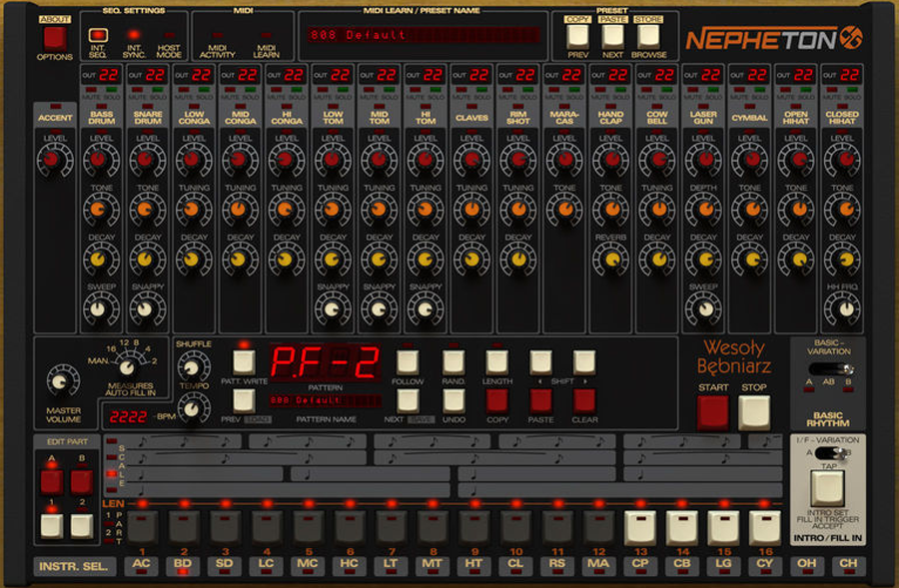This screenshot has height=588, width=899.
Task: Toggle step 16 sequencer button
Action: tap(765, 527)
